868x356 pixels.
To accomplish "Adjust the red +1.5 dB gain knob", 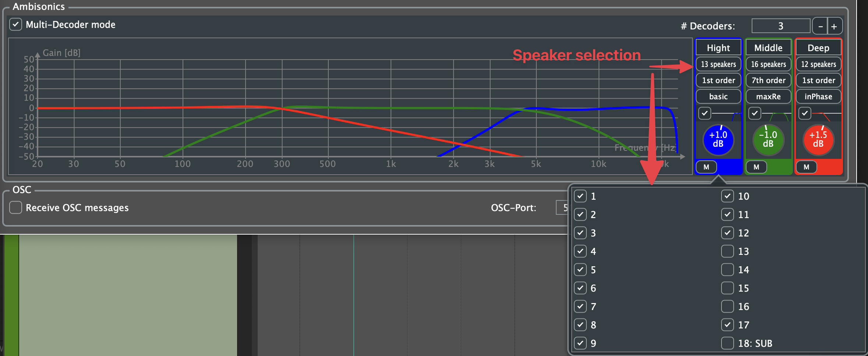I will pyautogui.click(x=818, y=140).
